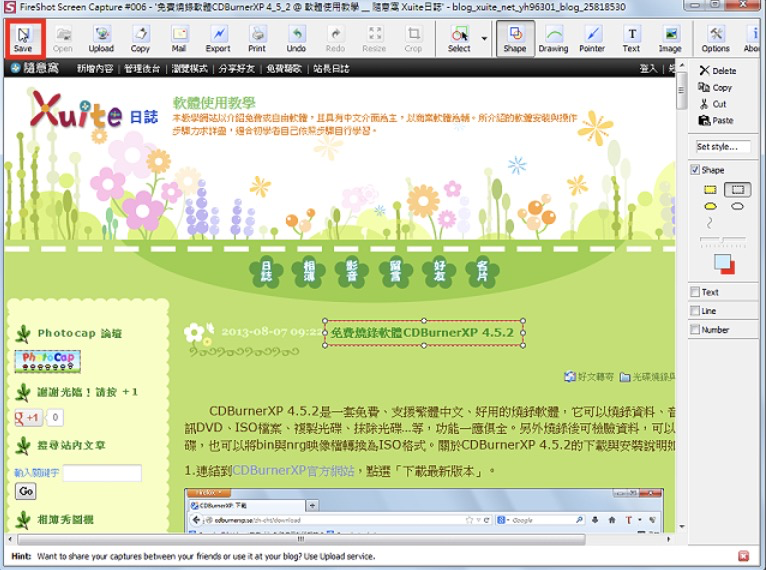This screenshot has width=766, height=570.
Task: Select the Shape tool in the toolbar
Action: [x=515, y=39]
